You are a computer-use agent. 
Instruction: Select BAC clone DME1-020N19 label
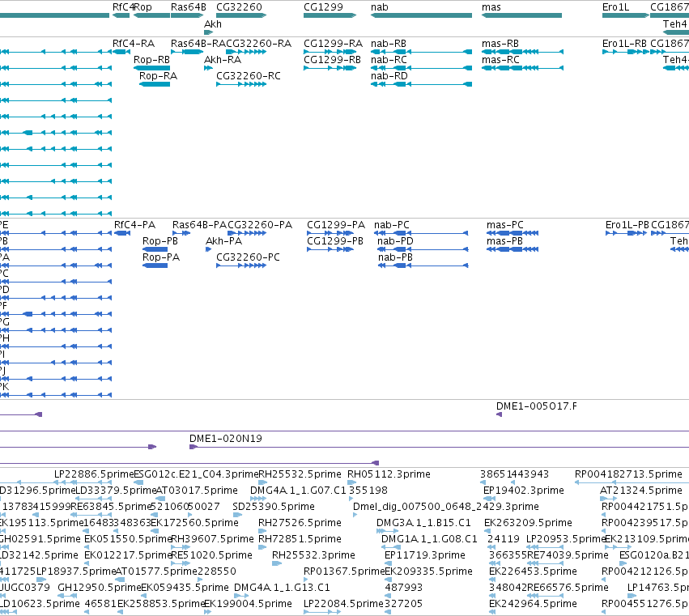(226, 438)
